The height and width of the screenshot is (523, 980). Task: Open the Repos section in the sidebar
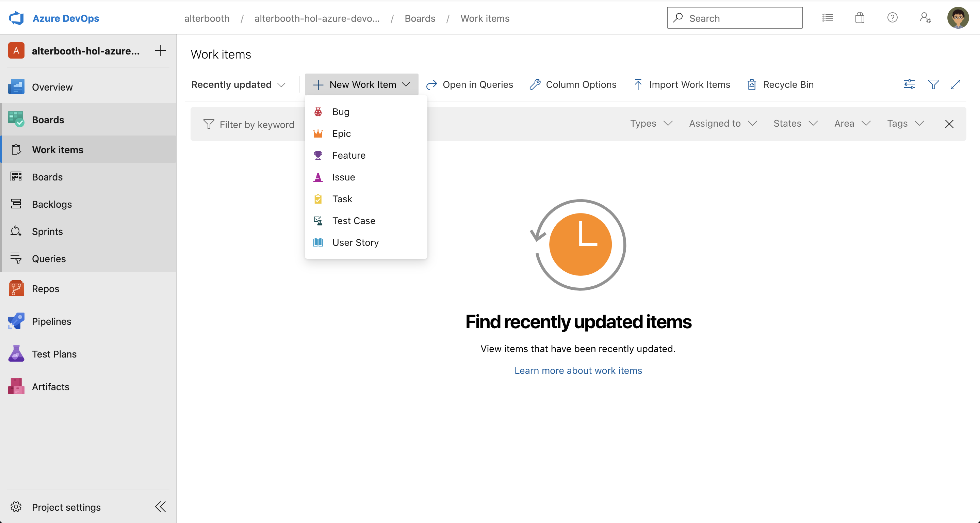[x=46, y=288]
